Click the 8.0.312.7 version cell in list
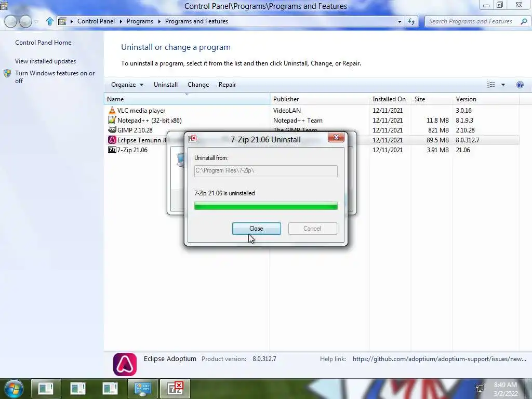This screenshot has width=532, height=399. pyautogui.click(x=467, y=140)
